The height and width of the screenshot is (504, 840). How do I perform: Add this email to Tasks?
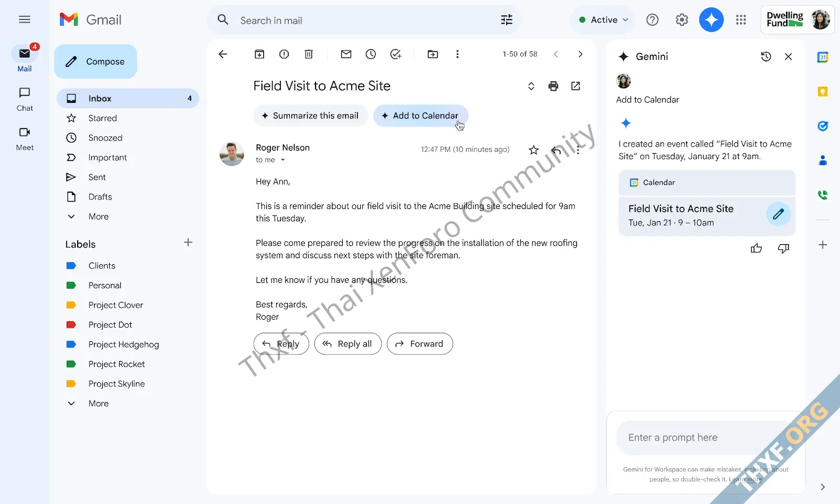pos(396,54)
